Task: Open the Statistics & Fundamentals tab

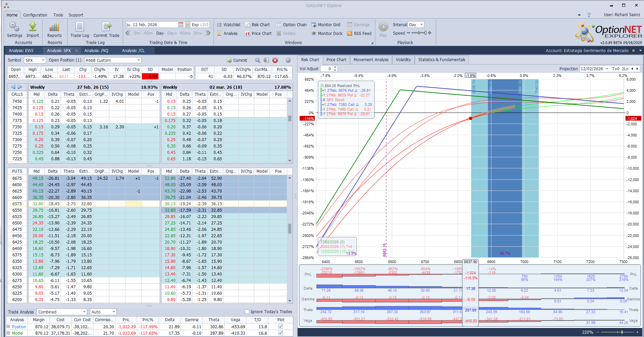Action: [x=442, y=60]
